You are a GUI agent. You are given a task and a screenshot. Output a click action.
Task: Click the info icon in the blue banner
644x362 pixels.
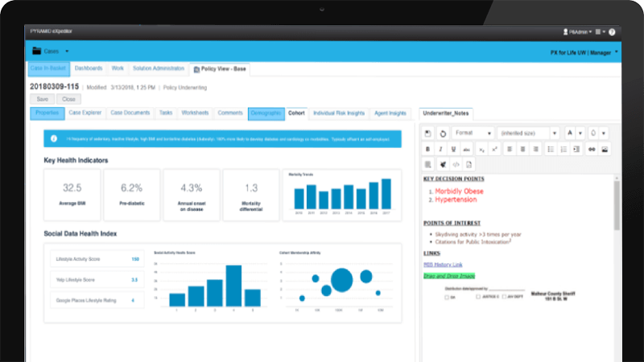(x=54, y=138)
